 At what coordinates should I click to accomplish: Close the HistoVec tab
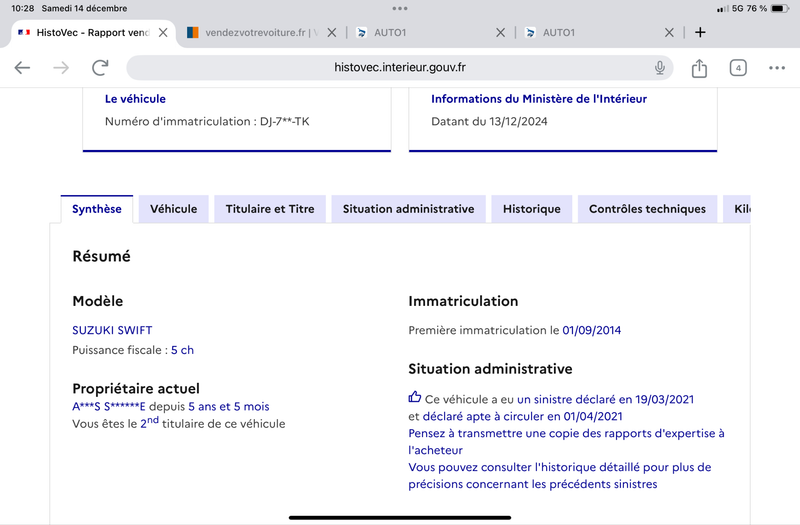pyautogui.click(x=163, y=33)
